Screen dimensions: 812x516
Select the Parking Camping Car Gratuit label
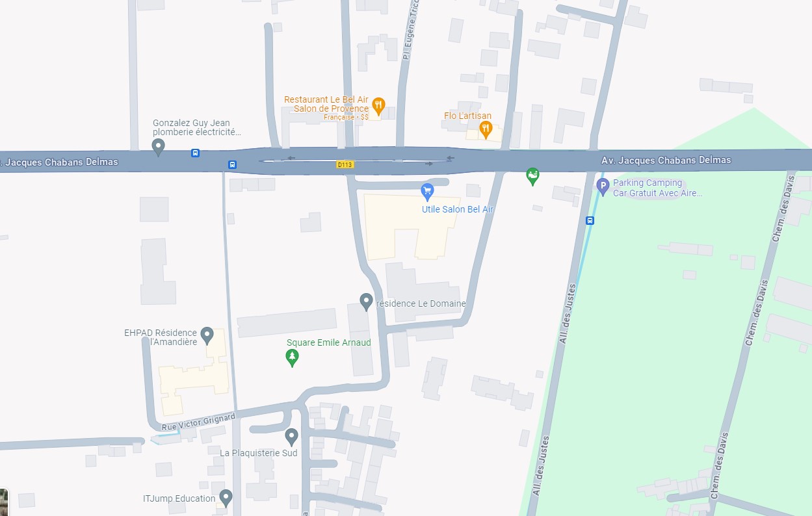click(658, 188)
